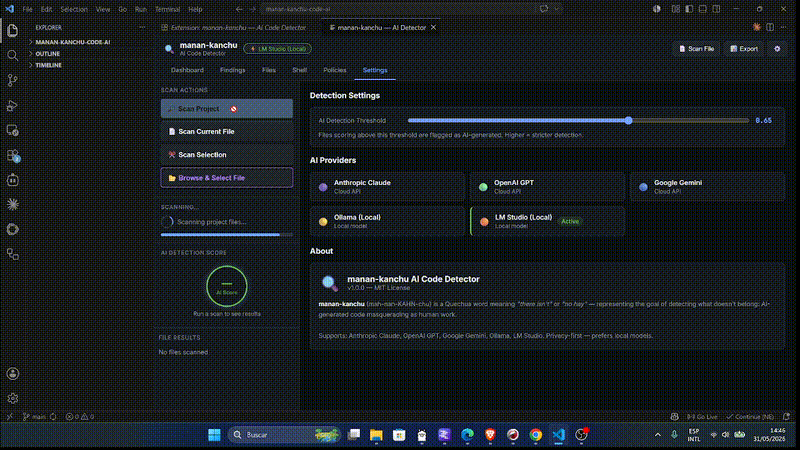Open the chat dropdown arrow in title bar
Image resolution: width=800 pixels, height=450 pixels.
[557, 9]
